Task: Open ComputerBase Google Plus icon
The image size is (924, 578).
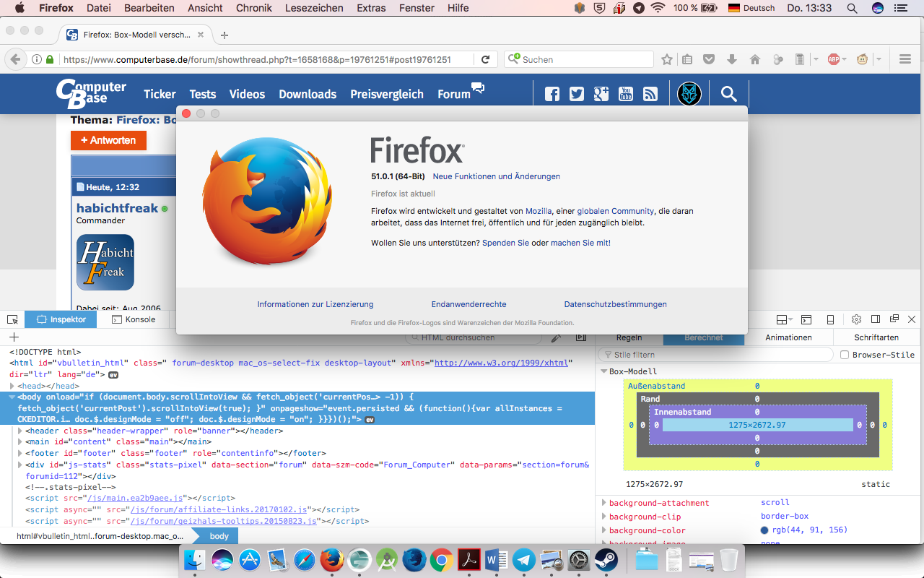Action: (601, 94)
